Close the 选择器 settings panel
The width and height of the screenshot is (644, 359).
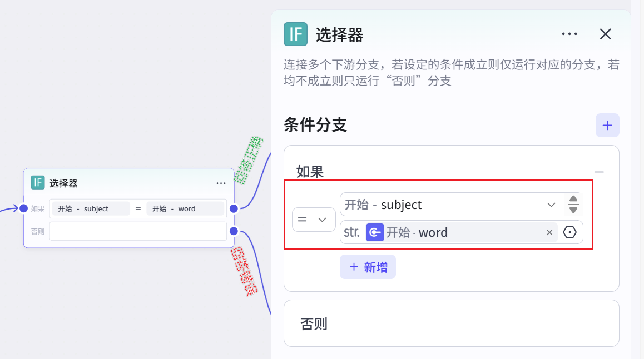point(605,34)
